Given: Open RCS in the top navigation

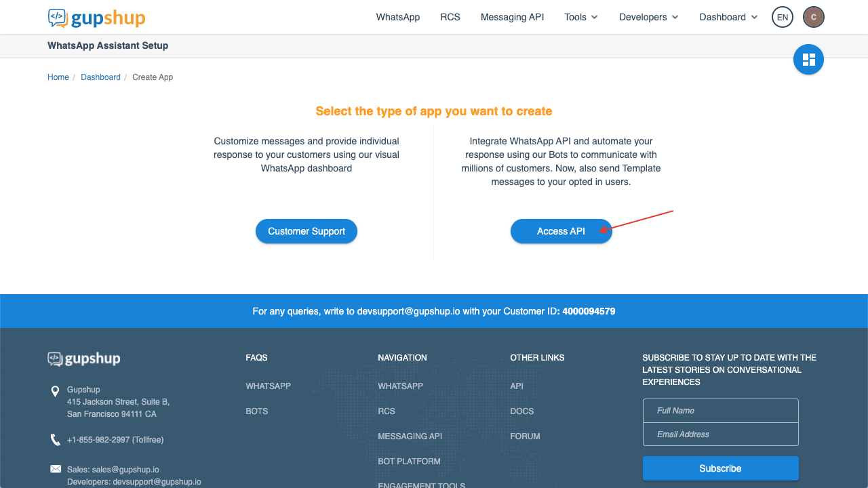Looking at the screenshot, I should point(450,17).
